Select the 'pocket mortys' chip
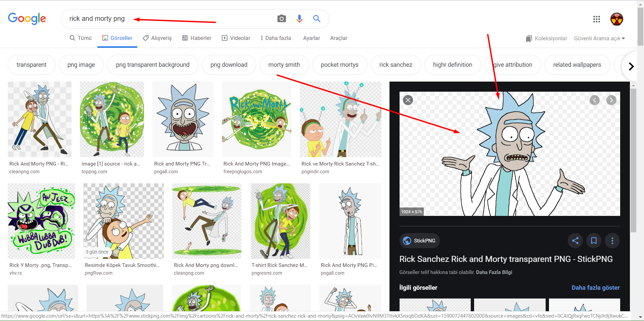The width and height of the screenshot is (644, 321). point(340,65)
